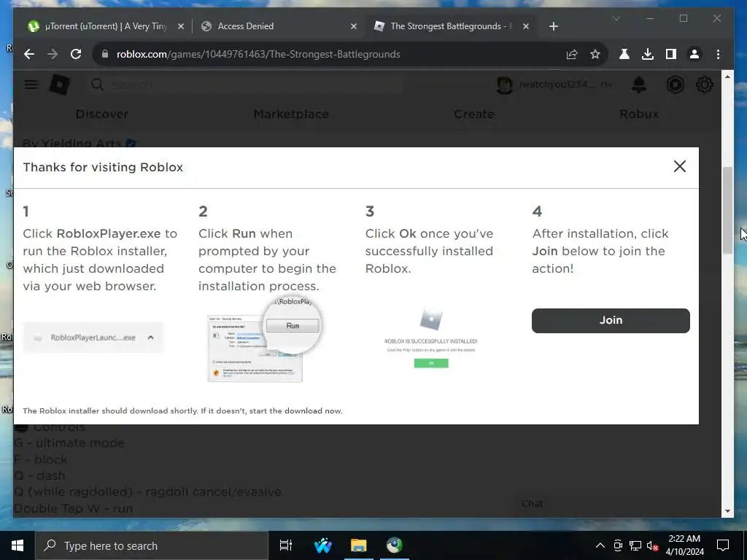Close the Thanks for visiting Roblox dialog

click(x=680, y=166)
